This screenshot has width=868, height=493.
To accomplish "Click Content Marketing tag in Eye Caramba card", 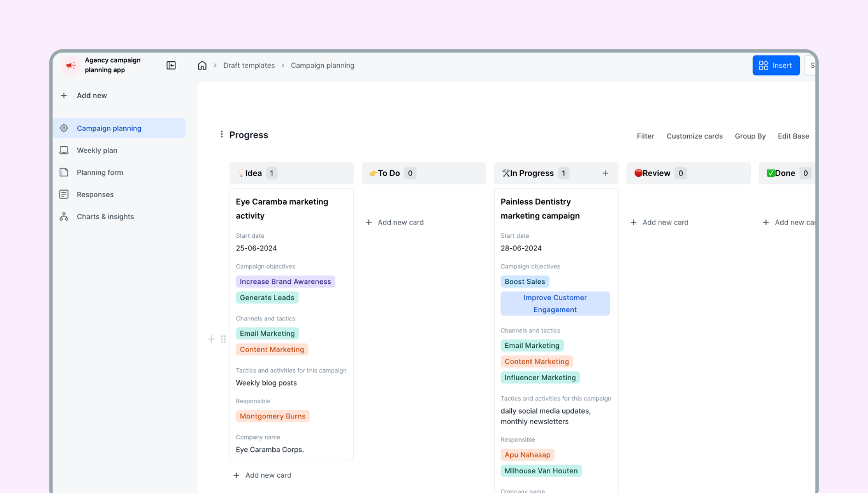I will (272, 349).
